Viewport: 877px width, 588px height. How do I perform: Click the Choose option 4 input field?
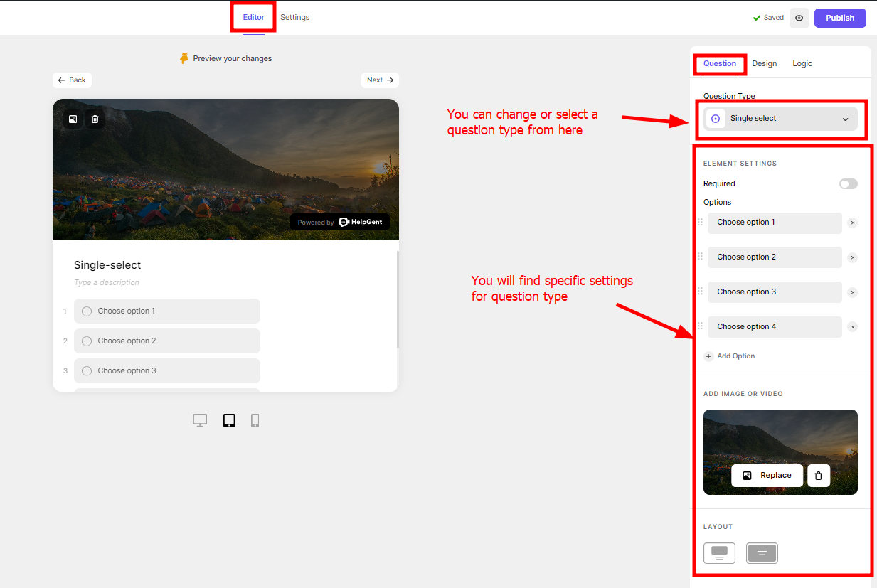pyautogui.click(x=774, y=327)
